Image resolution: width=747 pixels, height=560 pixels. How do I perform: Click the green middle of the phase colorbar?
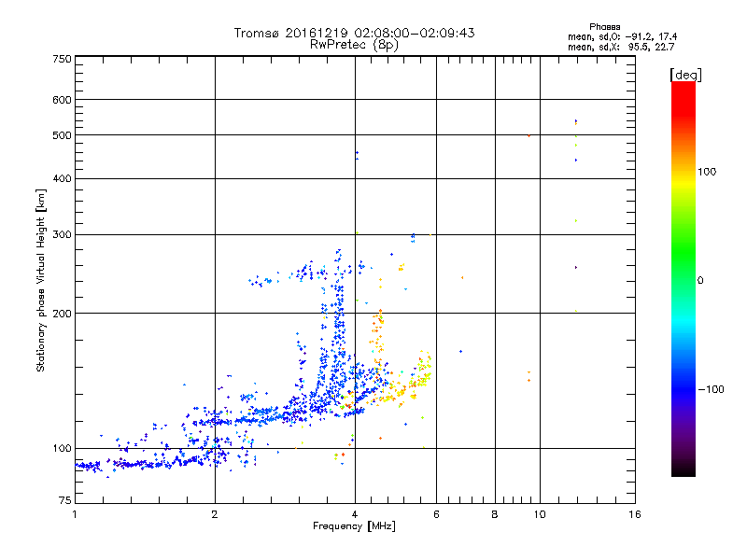pyautogui.click(x=684, y=254)
